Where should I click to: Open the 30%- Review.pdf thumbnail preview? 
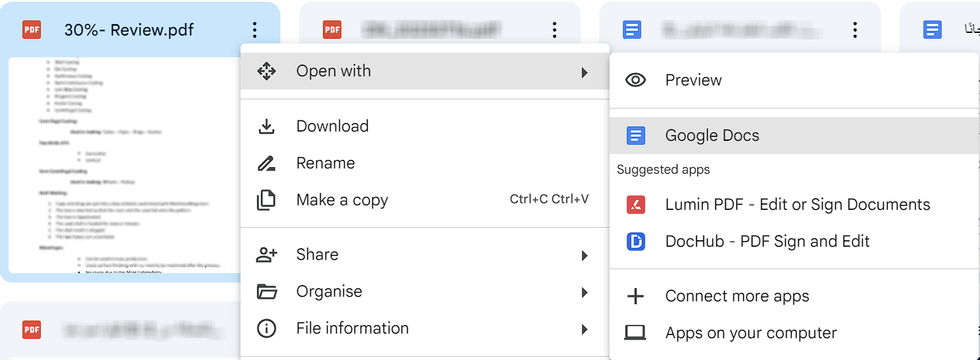[x=125, y=165]
